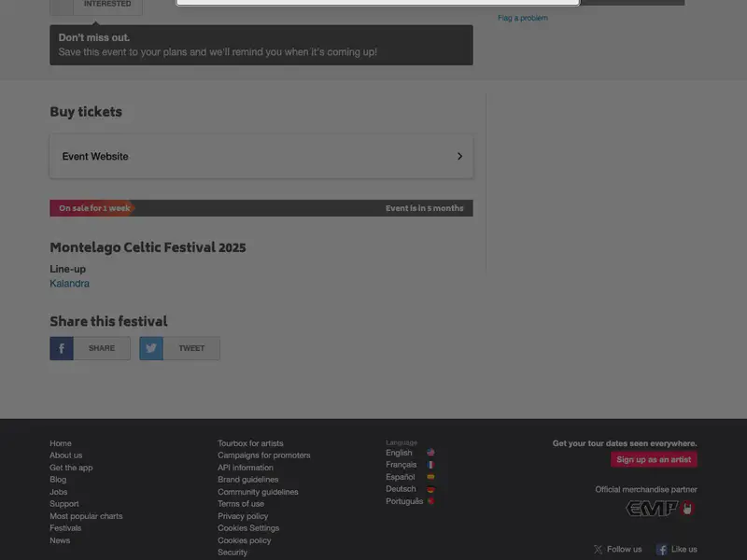Select English language

click(399, 453)
